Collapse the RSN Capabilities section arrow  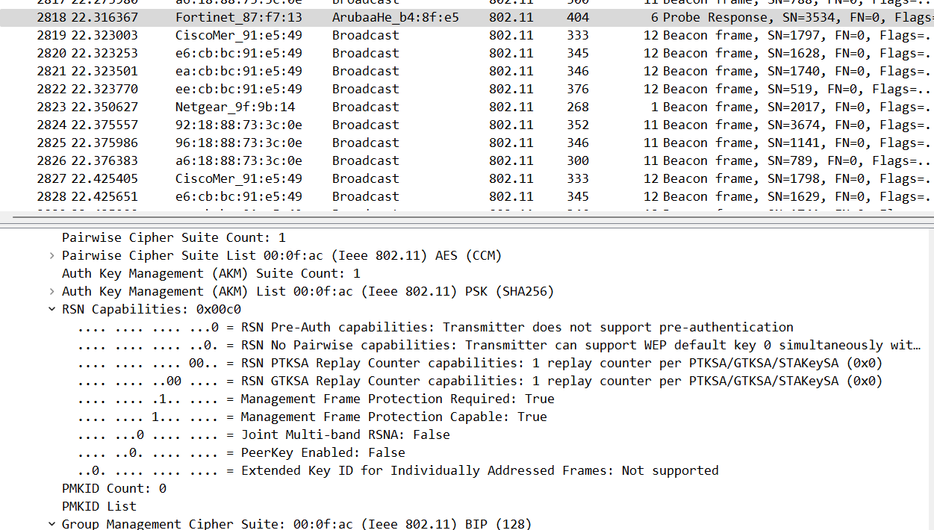(x=52, y=310)
